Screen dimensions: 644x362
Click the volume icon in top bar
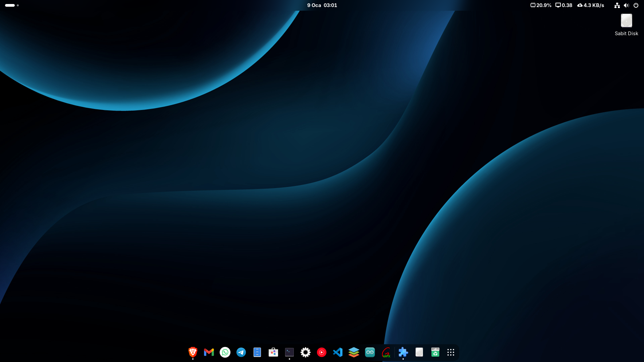click(x=626, y=5)
